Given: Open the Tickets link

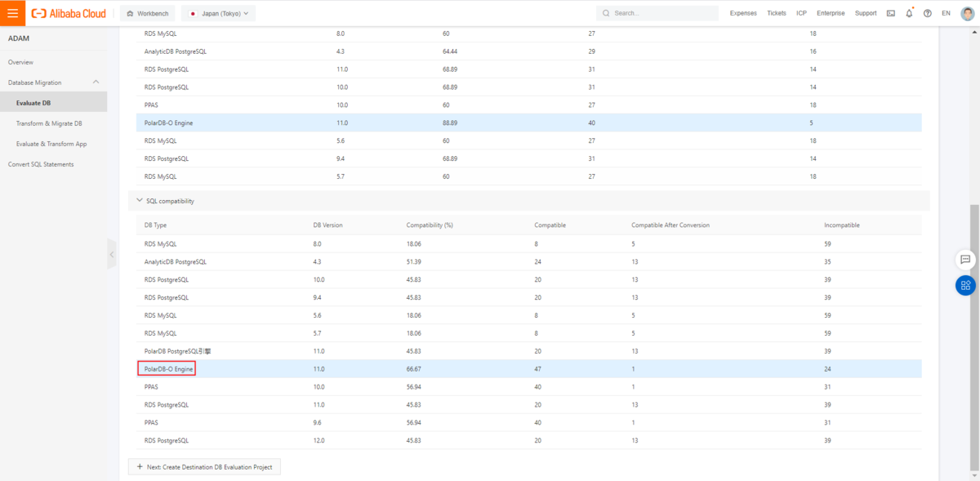Looking at the screenshot, I should click(x=777, y=13).
